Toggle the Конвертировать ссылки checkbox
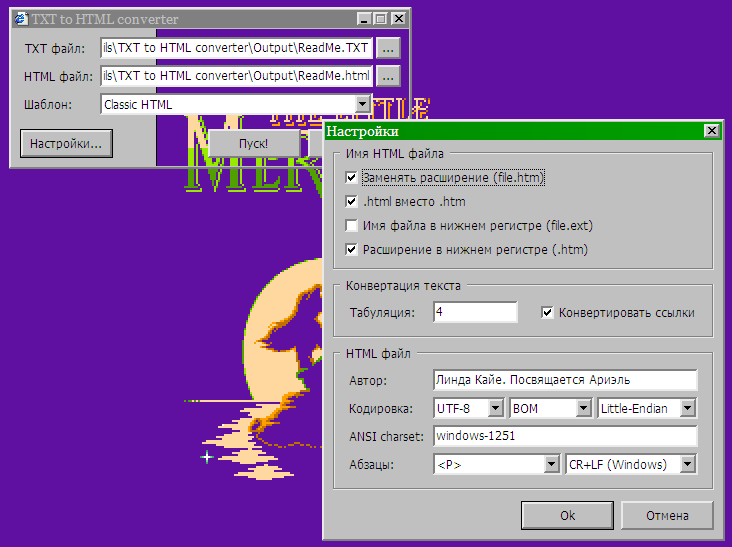732x547 pixels. 547,312
